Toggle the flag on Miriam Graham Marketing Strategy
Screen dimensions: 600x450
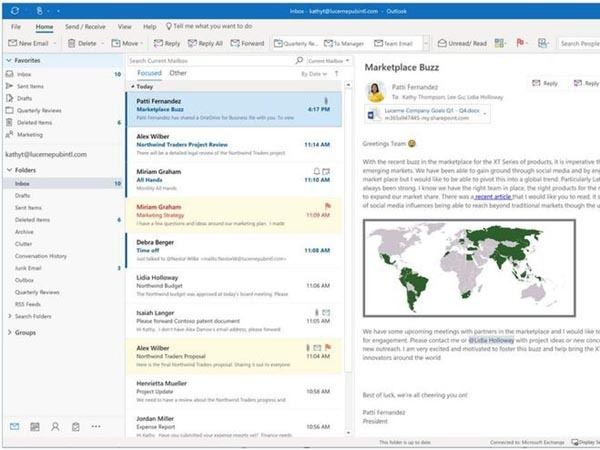point(328,206)
